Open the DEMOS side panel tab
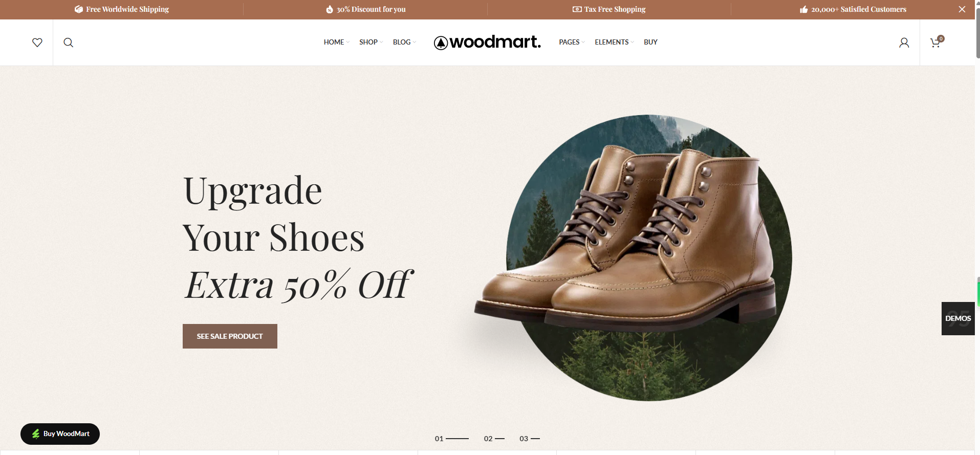This screenshot has height=455, width=980. (958, 318)
